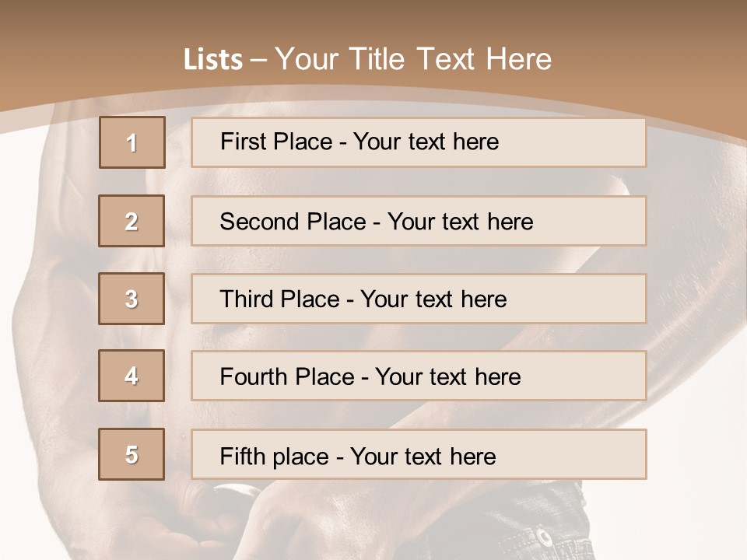Click the word 'Third' in the list
The image size is (747, 560).
point(248,299)
